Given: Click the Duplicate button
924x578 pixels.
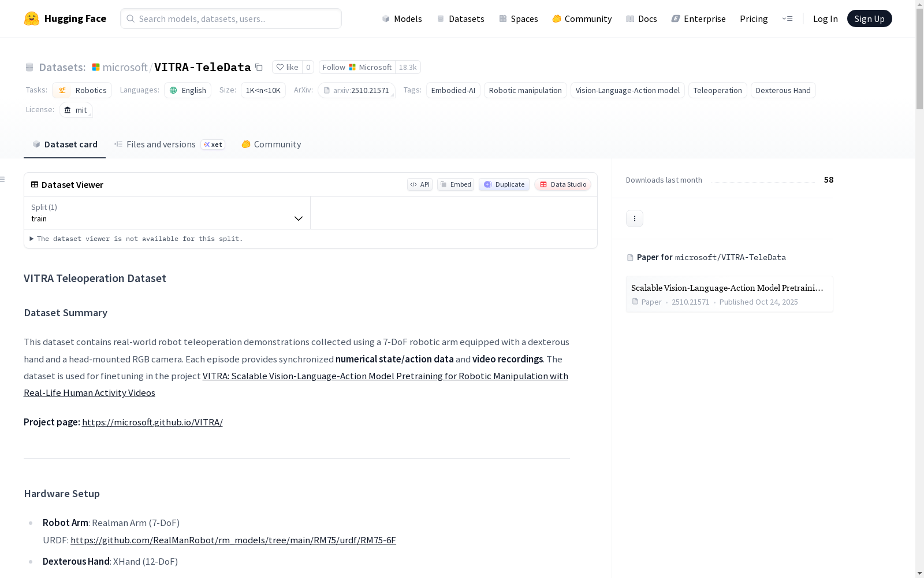Looking at the screenshot, I should [x=504, y=184].
